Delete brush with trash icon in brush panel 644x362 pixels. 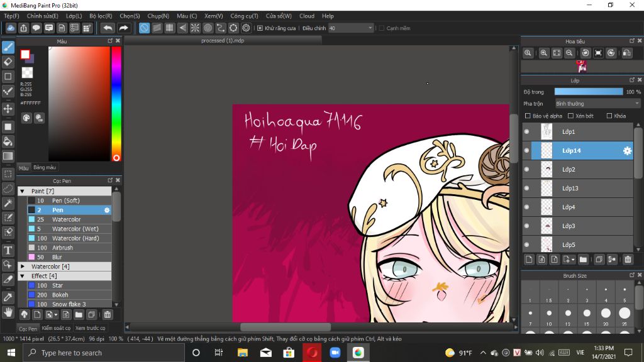pos(107,315)
